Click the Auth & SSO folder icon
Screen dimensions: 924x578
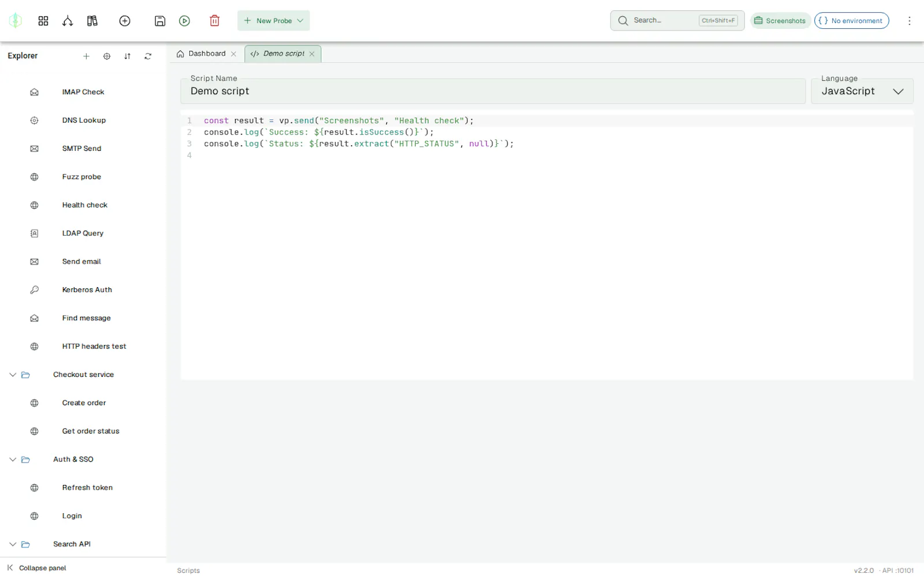(x=25, y=460)
